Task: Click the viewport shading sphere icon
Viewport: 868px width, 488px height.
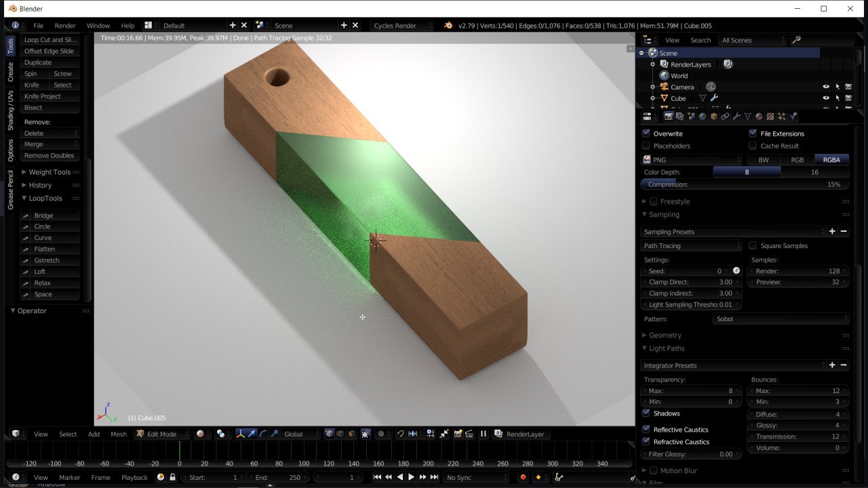Action: pos(200,434)
